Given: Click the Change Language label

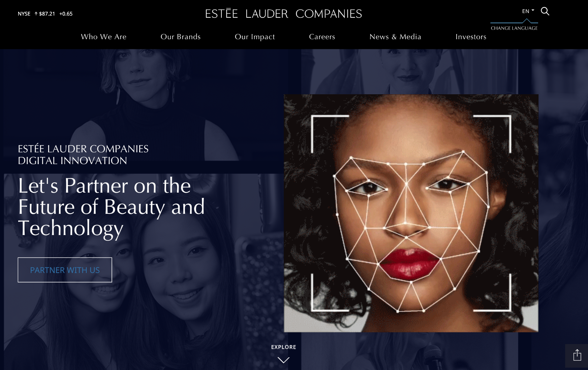Looking at the screenshot, I should pyautogui.click(x=514, y=28).
